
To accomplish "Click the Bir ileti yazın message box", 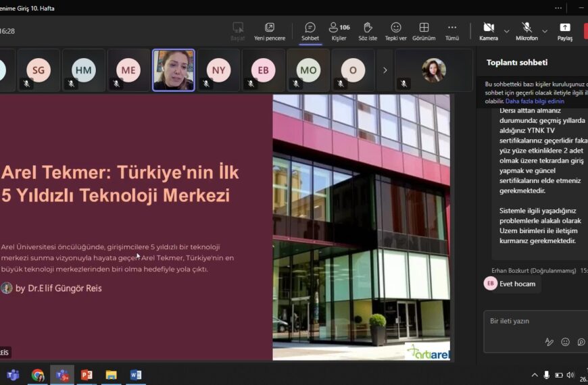I will coord(536,321).
